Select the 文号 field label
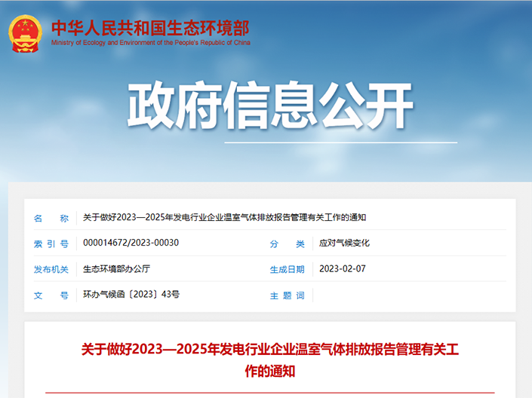 [x=51, y=295]
